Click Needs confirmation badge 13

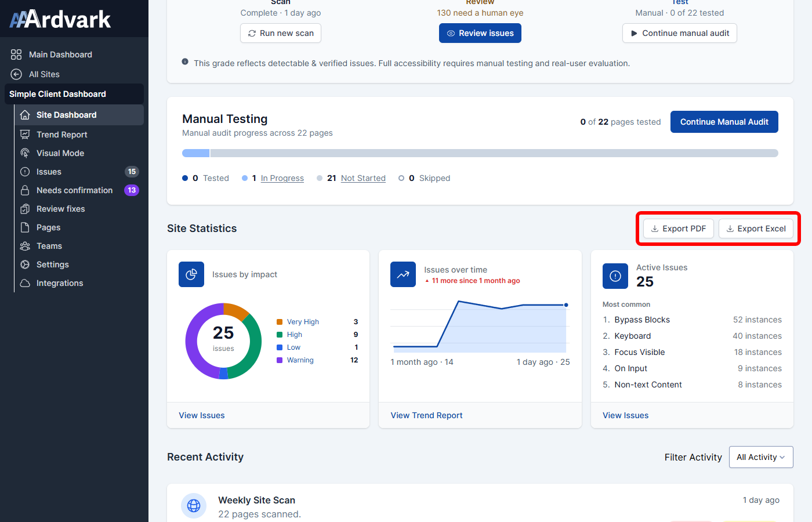[132, 190]
